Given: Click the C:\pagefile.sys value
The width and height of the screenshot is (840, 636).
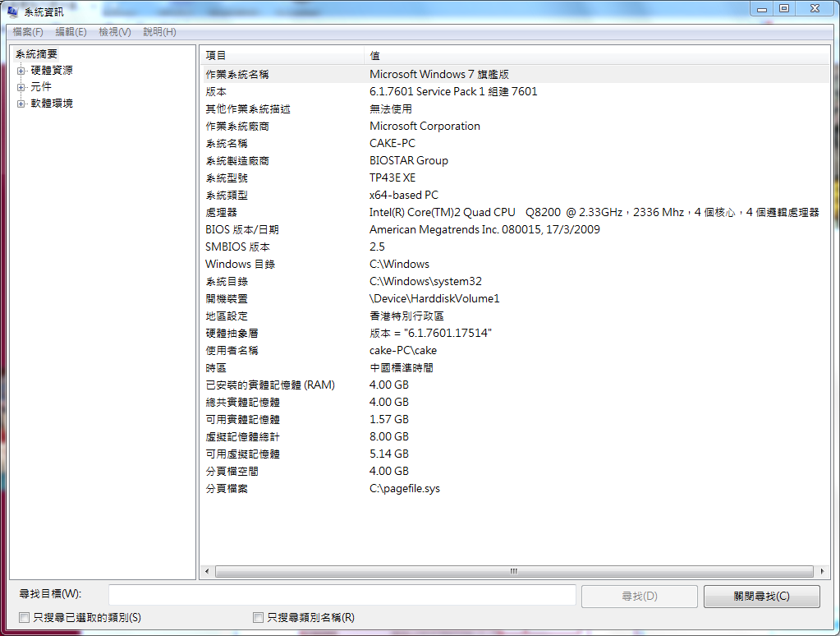Looking at the screenshot, I should click(x=405, y=489).
